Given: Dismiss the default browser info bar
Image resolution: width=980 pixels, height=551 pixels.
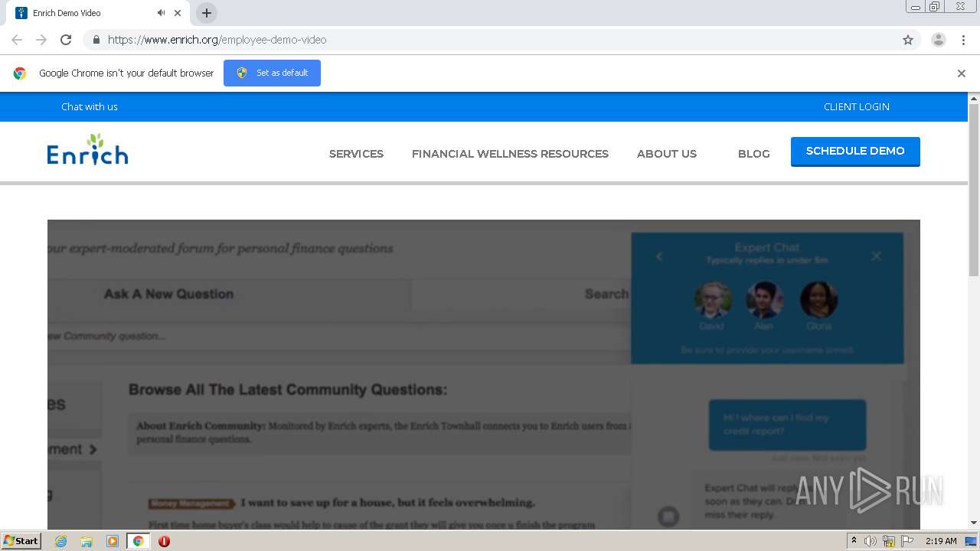Looking at the screenshot, I should (962, 73).
